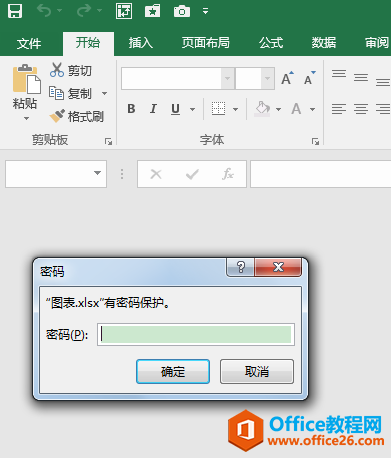Close the 密码 dialog with red X

coord(278,267)
